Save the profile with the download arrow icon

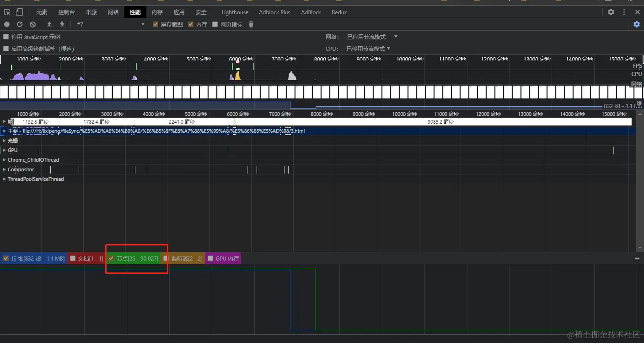coord(62,24)
